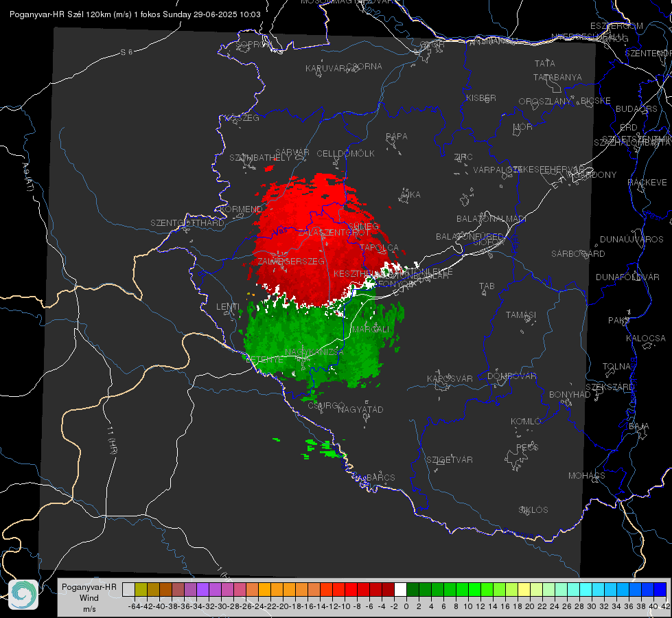Select the BAJA town label
The image size is (672, 618).
click(x=639, y=426)
